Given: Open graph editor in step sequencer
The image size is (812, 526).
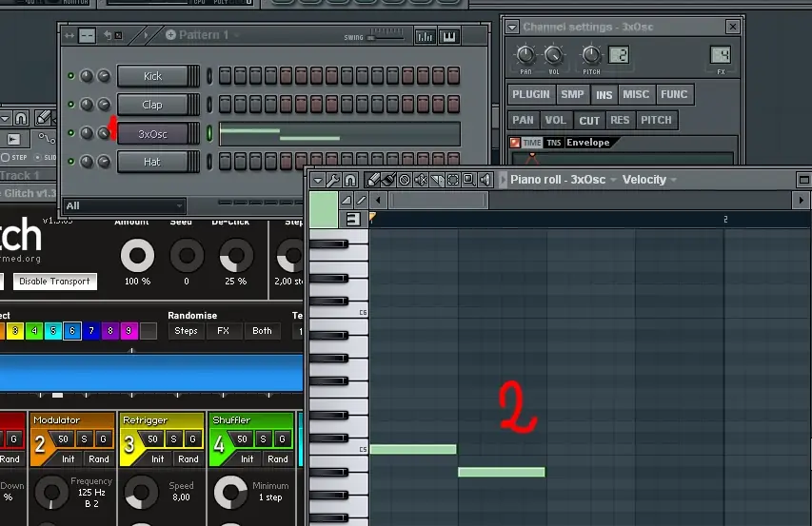Looking at the screenshot, I should point(425,36).
